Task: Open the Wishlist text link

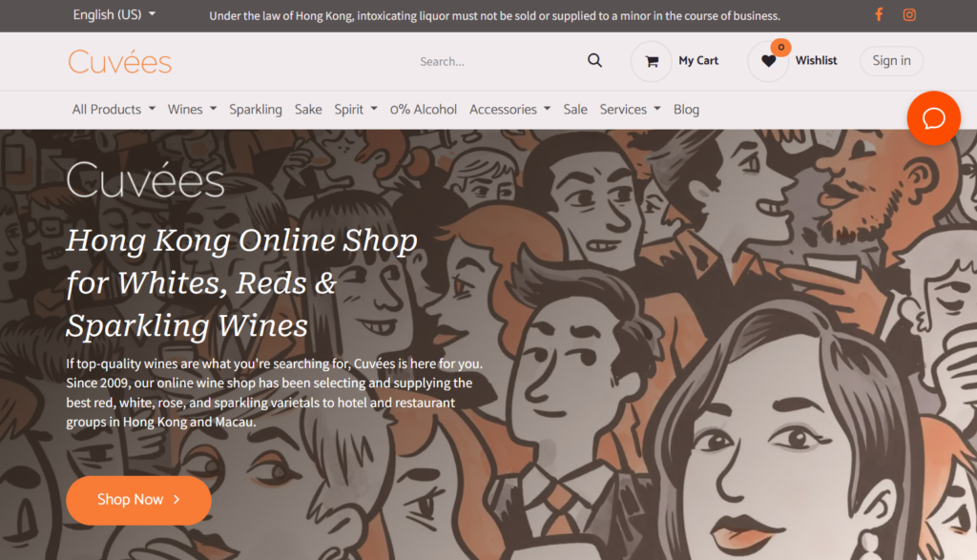Action: pyautogui.click(x=816, y=60)
